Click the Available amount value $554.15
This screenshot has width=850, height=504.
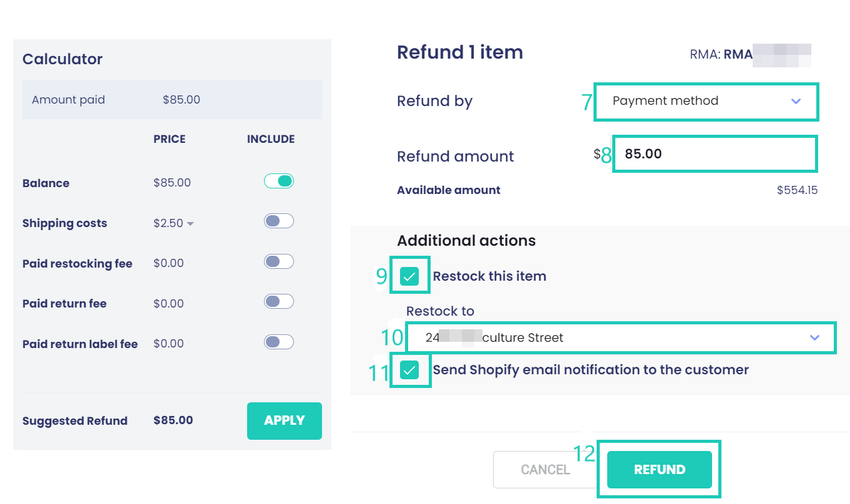pyautogui.click(x=797, y=190)
